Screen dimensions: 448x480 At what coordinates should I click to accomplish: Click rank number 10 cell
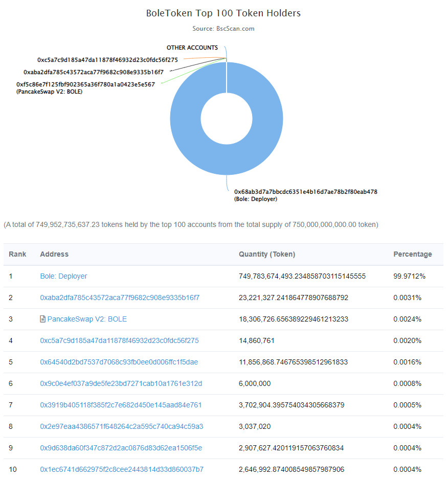[x=13, y=469]
